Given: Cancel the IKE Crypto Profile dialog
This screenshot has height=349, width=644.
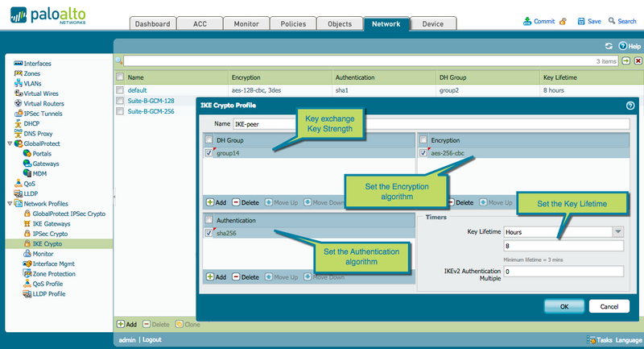Looking at the screenshot, I should click(609, 306).
